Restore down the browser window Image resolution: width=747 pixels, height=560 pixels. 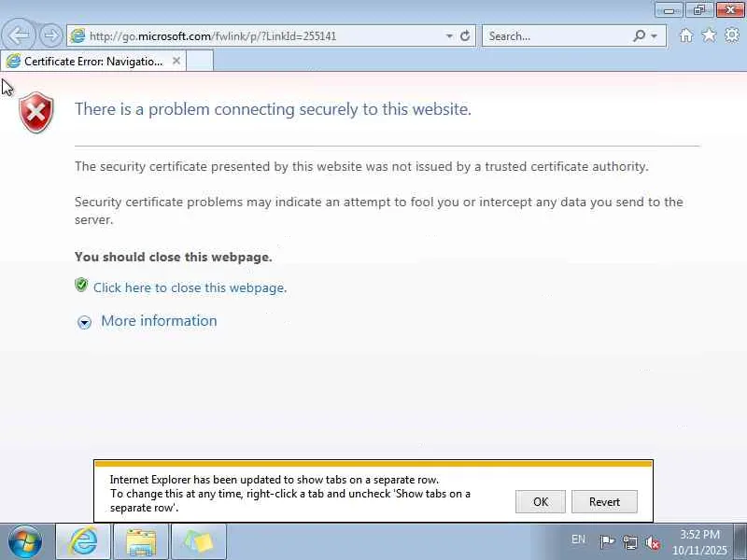(x=698, y=9)
